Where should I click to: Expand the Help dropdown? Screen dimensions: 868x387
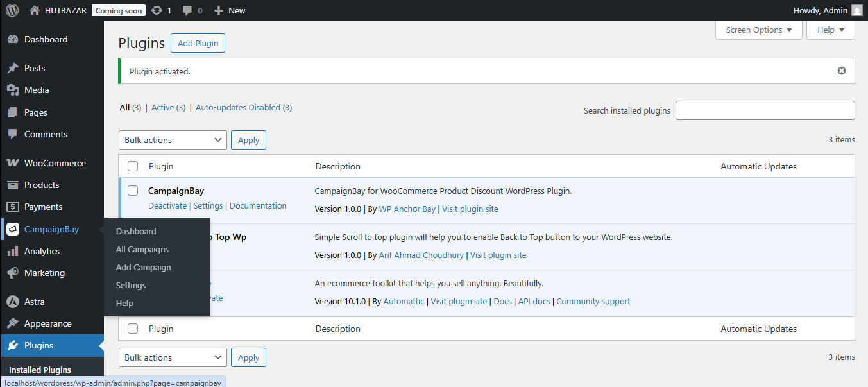(830, 30)
